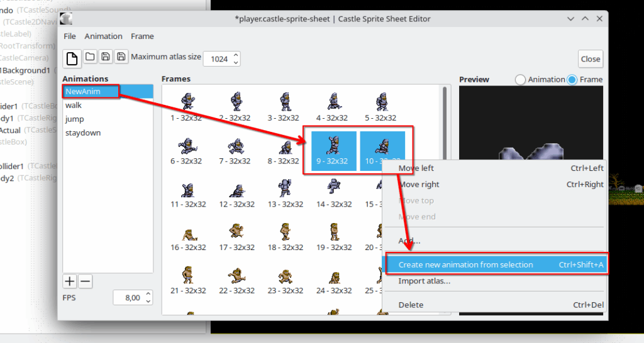The image size is (644, 343).
Task: Open the File menu
Action: pos(69,36)
